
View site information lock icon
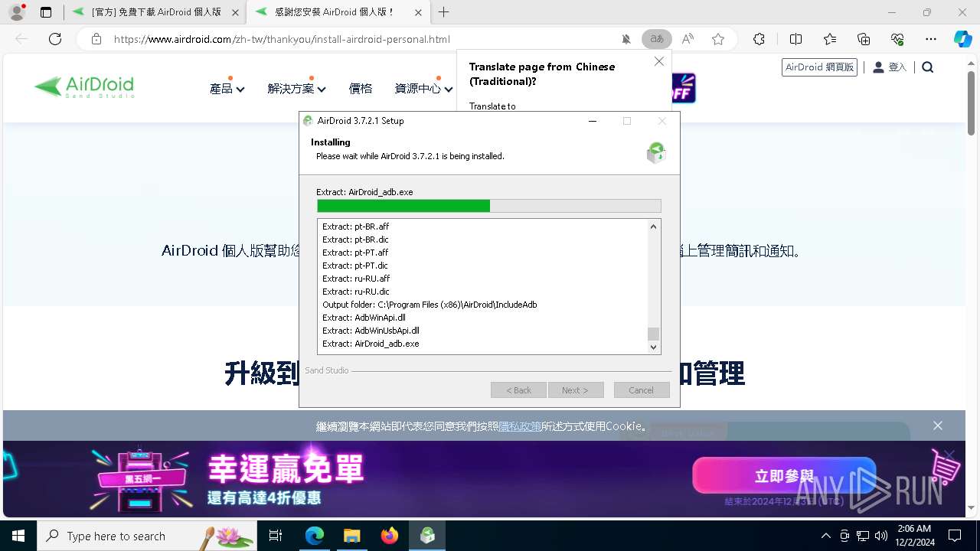(96, 39)
